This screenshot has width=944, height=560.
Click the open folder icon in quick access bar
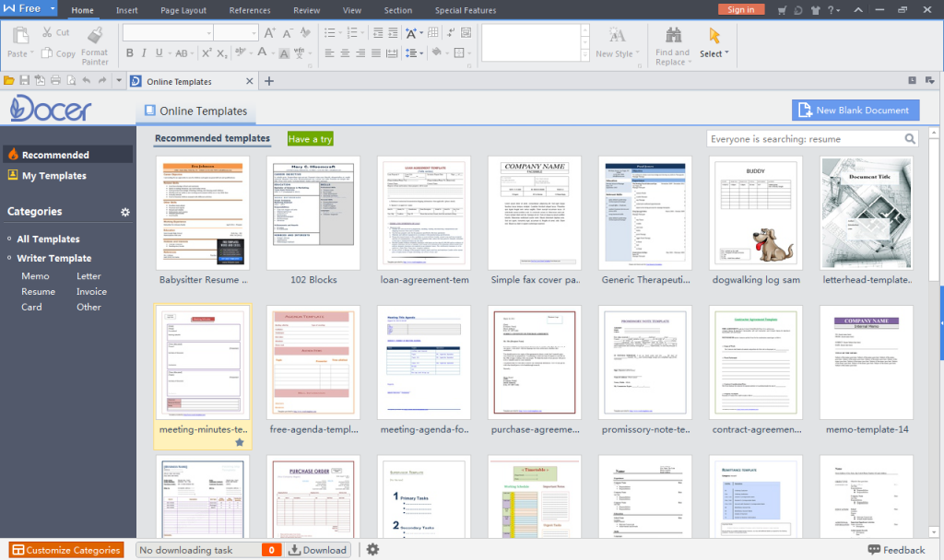(9, 81)
